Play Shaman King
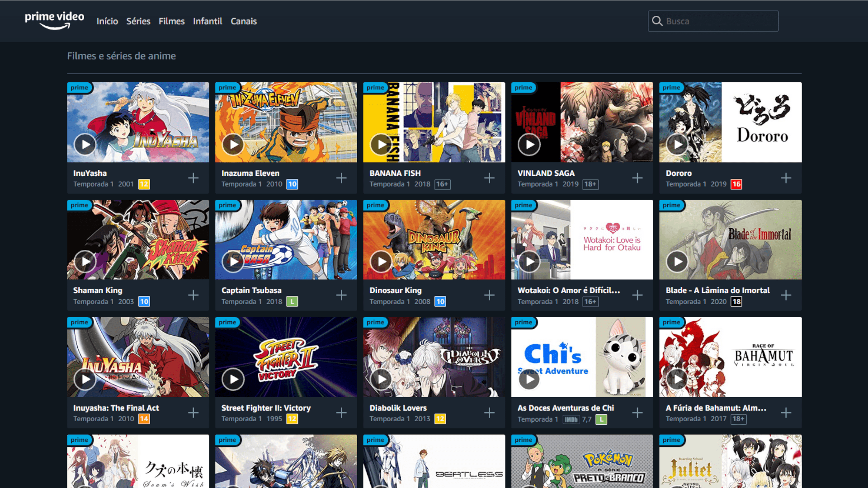This screenshot has width=868, height=488. coord(85,262)
